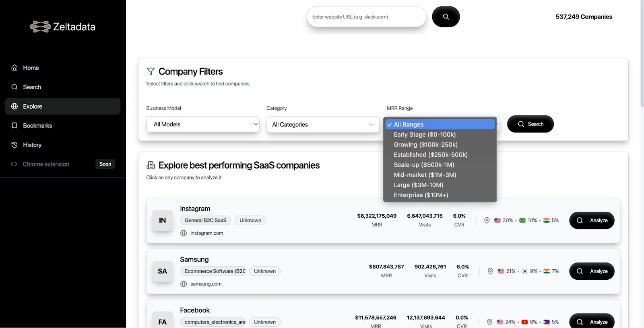This screenshot has width=644, height=328.
Task: Open the All Models business model dropdown
Action: 203,124
